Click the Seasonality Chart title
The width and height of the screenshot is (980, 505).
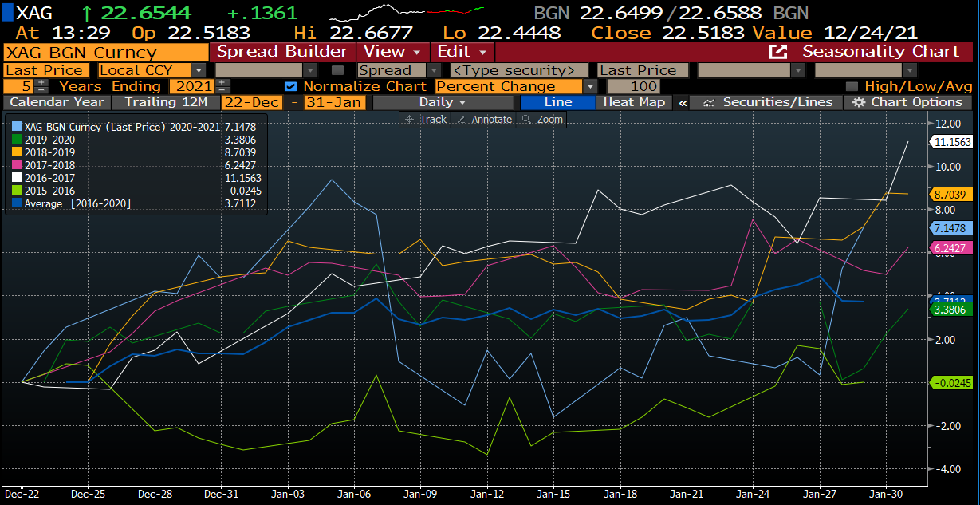coord(880,52)
